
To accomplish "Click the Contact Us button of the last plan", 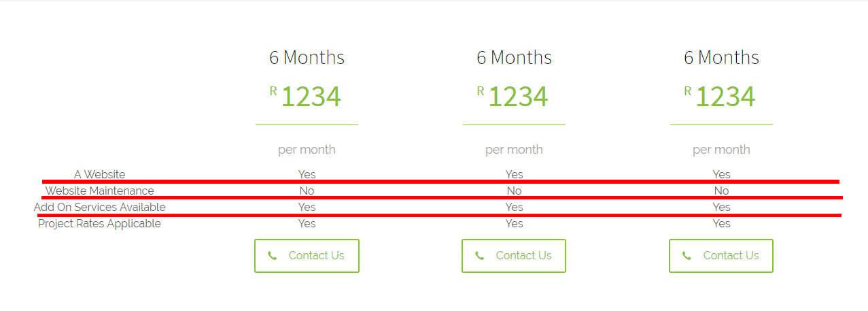I will [721, 256].
